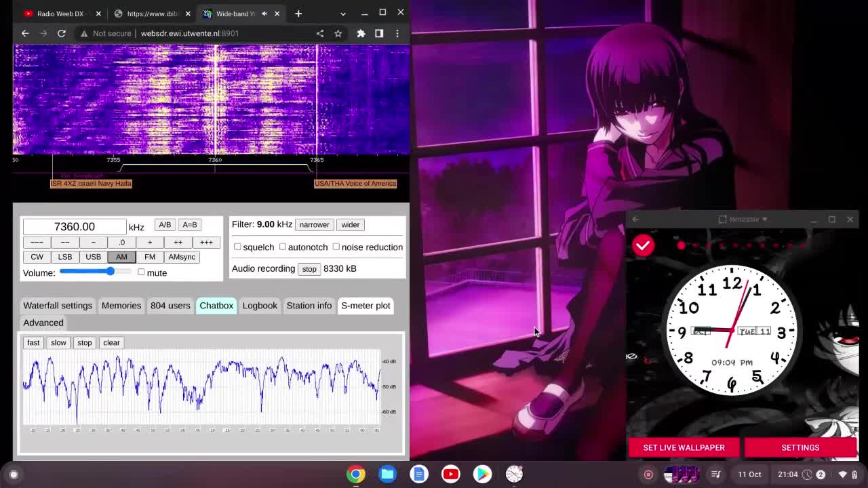Stop the audio recording
This screenshot has width=868, height=488.
click(309, 269)
